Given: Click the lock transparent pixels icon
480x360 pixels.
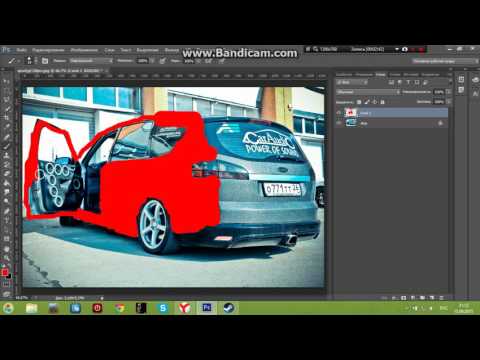Looking at the screenshot, I should [359, 102].
